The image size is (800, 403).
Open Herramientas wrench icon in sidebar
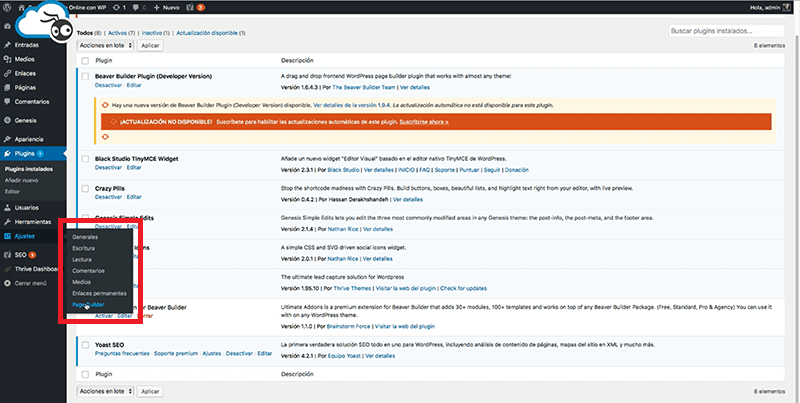pos(7,222)
